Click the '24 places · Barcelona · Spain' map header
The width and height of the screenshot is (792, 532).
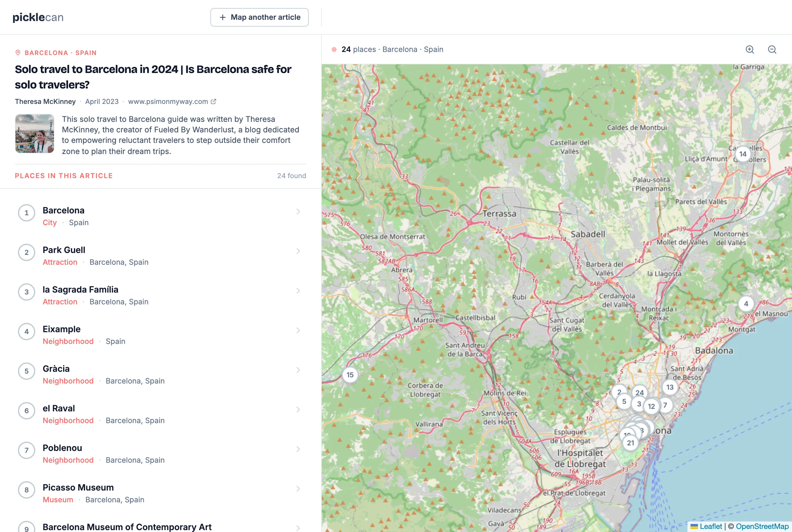coord(392,49)
